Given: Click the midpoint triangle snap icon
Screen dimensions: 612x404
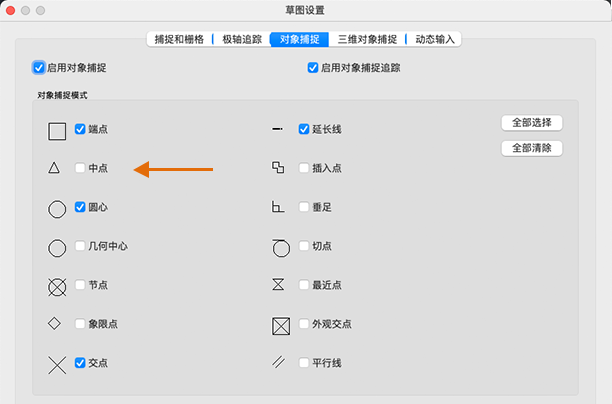Looking at the screenshot, I should click(54, 168).
